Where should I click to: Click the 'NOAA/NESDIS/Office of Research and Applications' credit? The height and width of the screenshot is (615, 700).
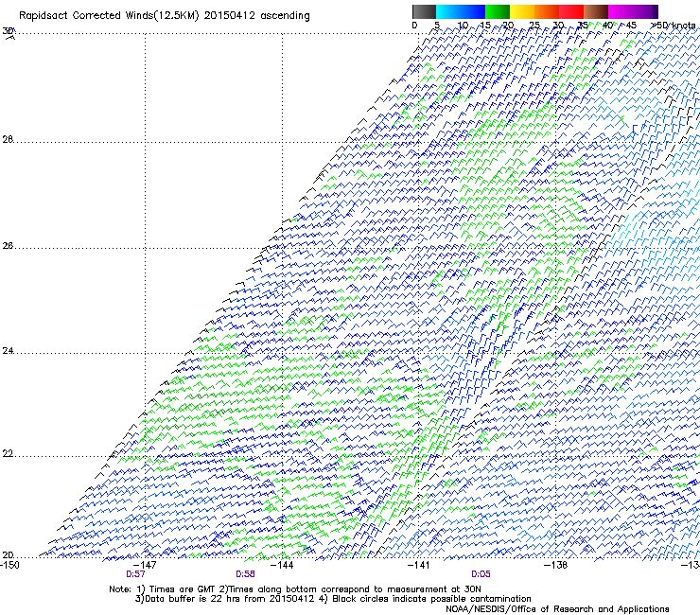pos(557,609)
